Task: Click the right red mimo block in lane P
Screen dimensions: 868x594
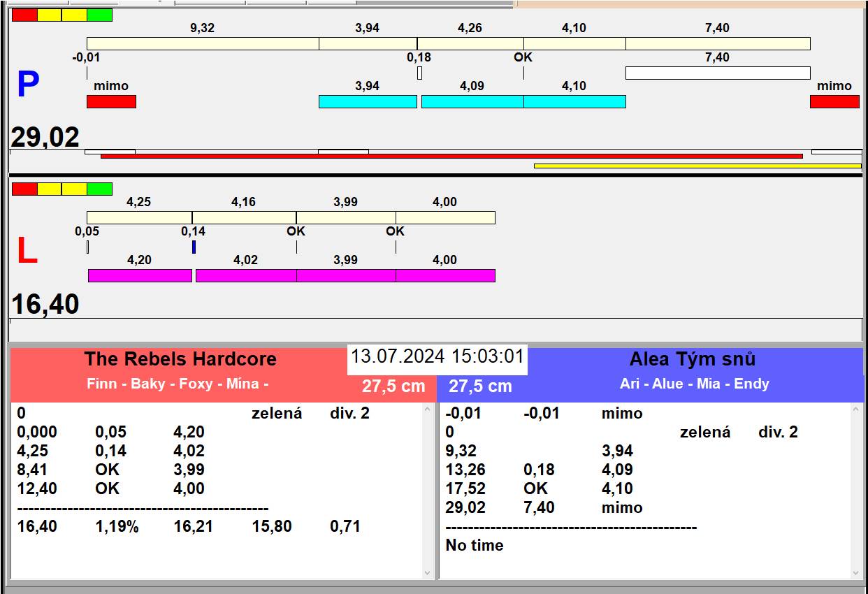Action: click(x=834, y=101)
